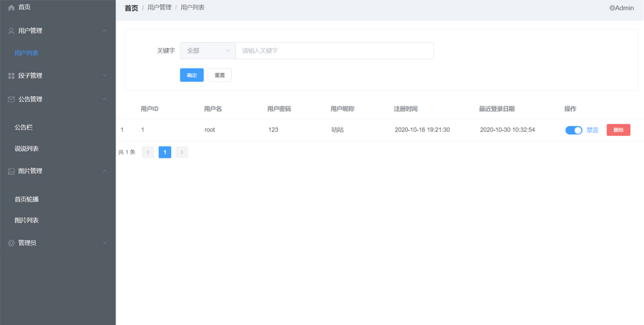644x325 pixels.
Task: Click the gear icon beside 管理员
Action: 11,243
